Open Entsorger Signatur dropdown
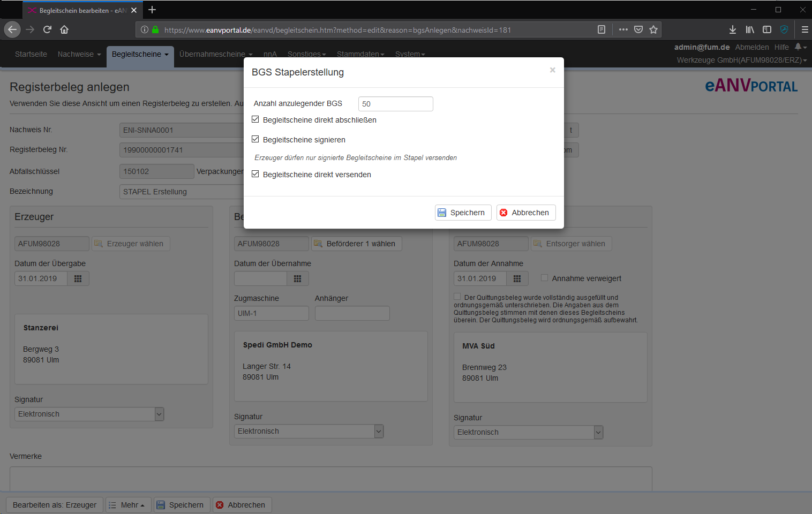This screenshot has width=812, height=514. click(x=529, y=432)
